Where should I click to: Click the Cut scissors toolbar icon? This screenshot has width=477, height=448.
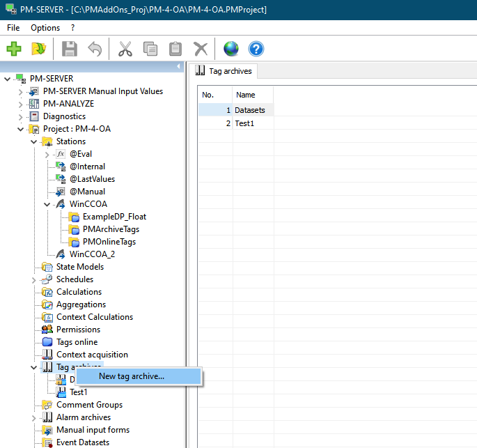[x=125, y=49]
